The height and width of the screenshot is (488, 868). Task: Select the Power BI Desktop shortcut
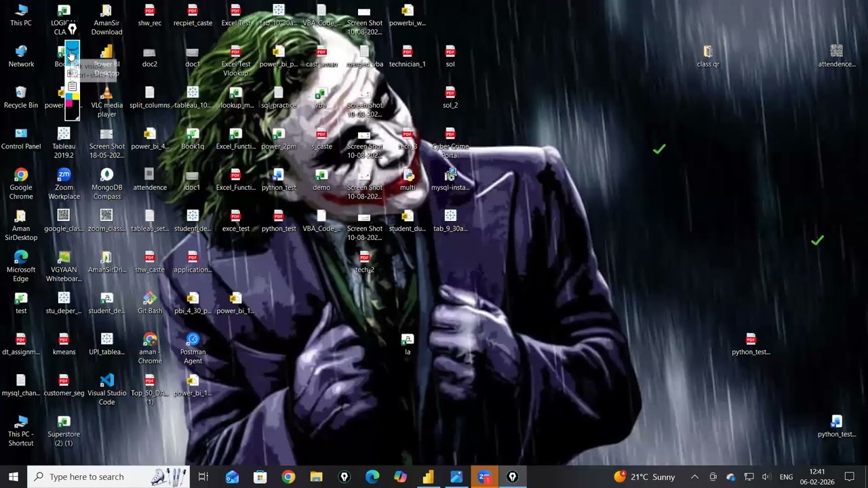[x=106, y=60]
